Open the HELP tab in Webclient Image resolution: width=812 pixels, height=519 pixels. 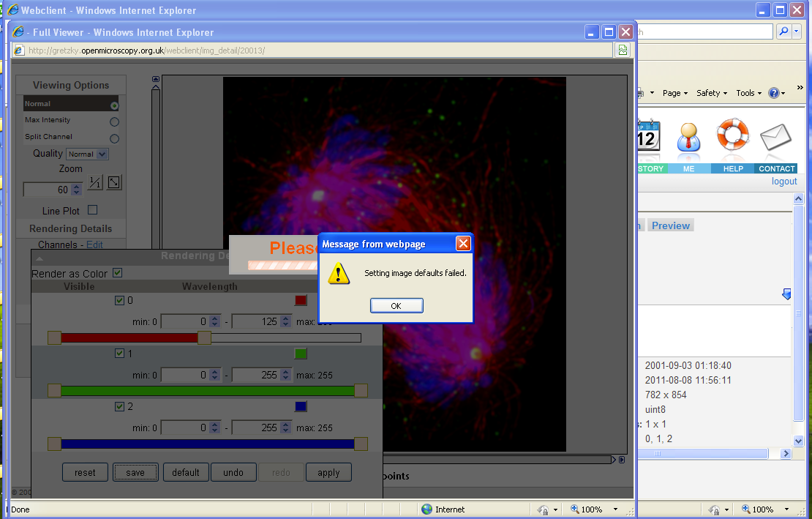point(733,168)
